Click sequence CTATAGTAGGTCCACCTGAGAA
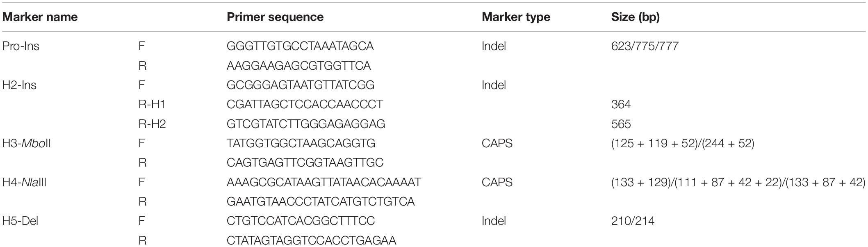The width and height of the screenshot is (868, 247). point(312,240)
